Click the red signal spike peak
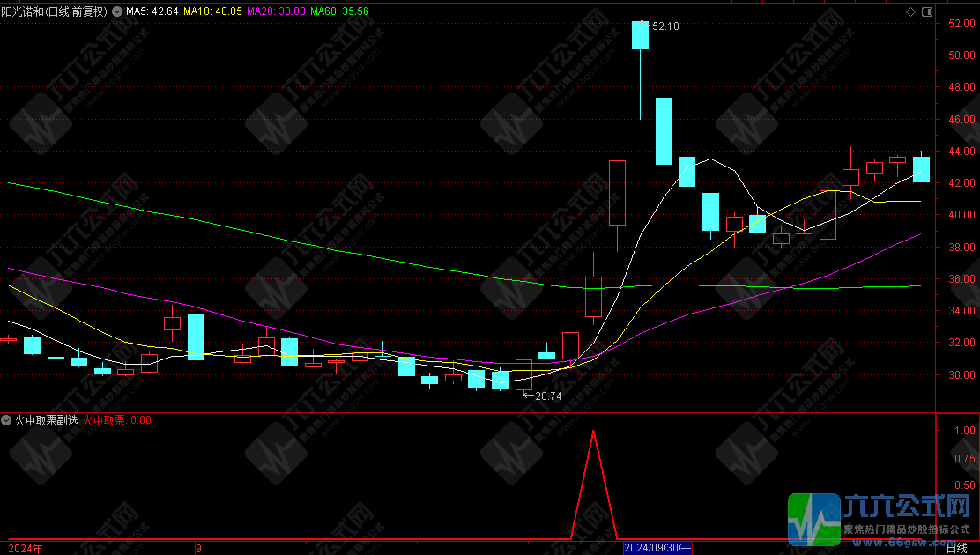Image resolution: width=980 pixels, height=555 pixels. (593, 431)
